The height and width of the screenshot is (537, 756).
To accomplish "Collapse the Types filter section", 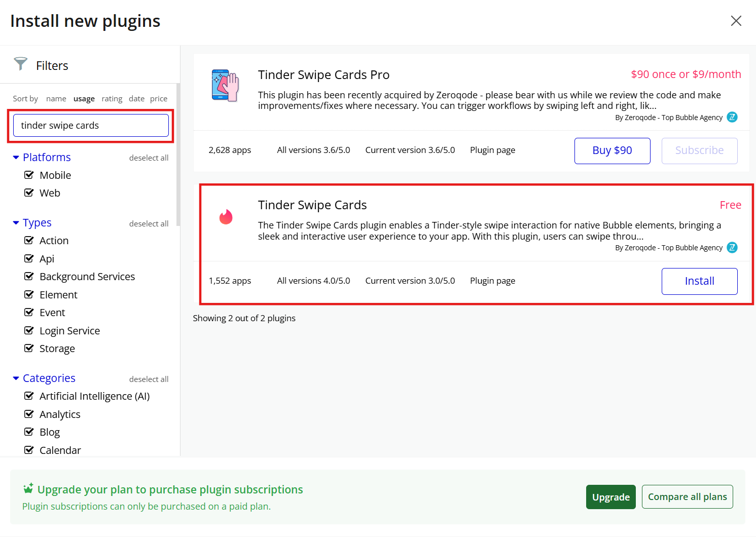I will (x=16, y=223).
